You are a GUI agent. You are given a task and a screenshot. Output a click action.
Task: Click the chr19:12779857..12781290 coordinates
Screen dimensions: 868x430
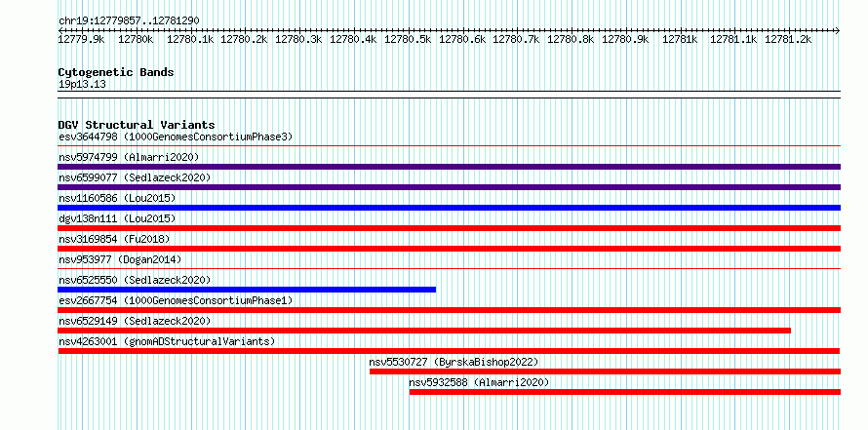[129, 20]
